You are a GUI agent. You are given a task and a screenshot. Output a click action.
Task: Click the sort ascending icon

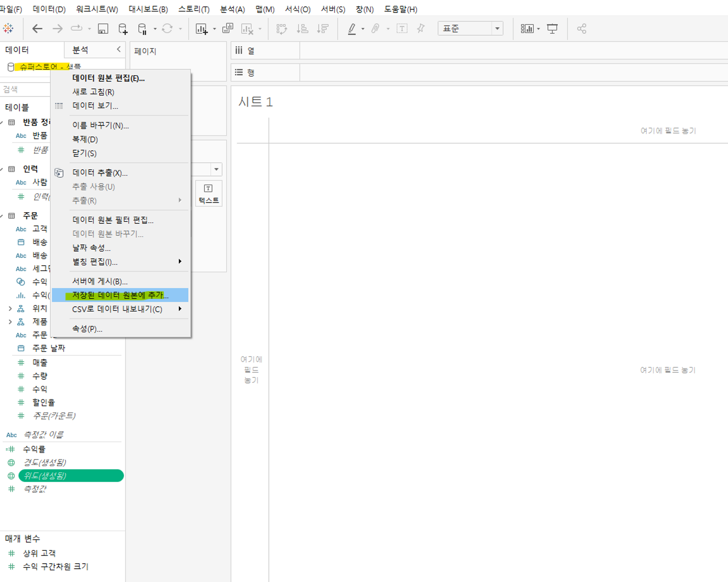302,28
